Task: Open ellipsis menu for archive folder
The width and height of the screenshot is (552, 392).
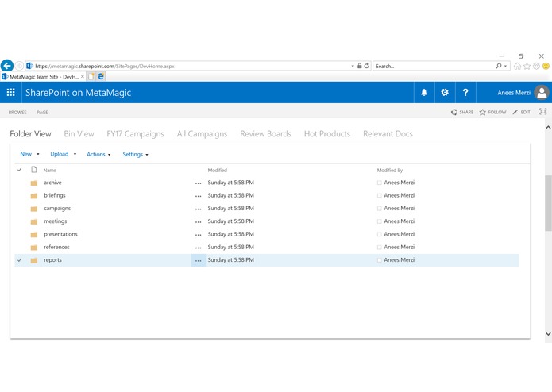Action: click(x=199, y=183)
